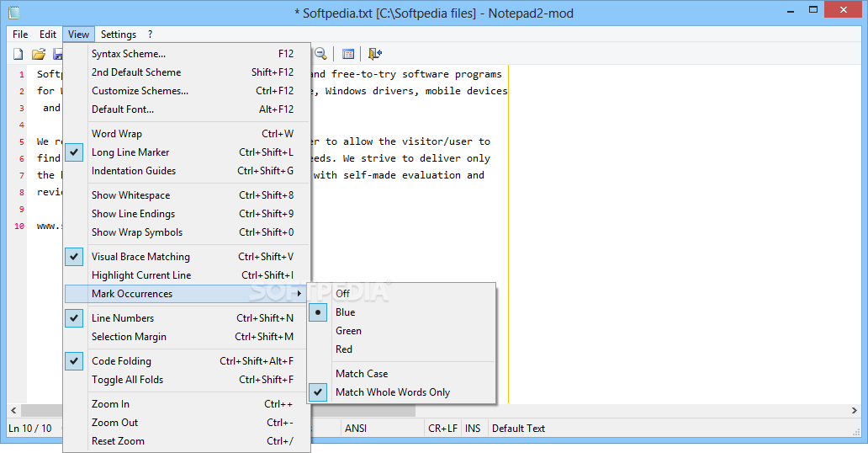Choose Syntax Scheme... from View menu
The image size is (868, 453).
187,54
